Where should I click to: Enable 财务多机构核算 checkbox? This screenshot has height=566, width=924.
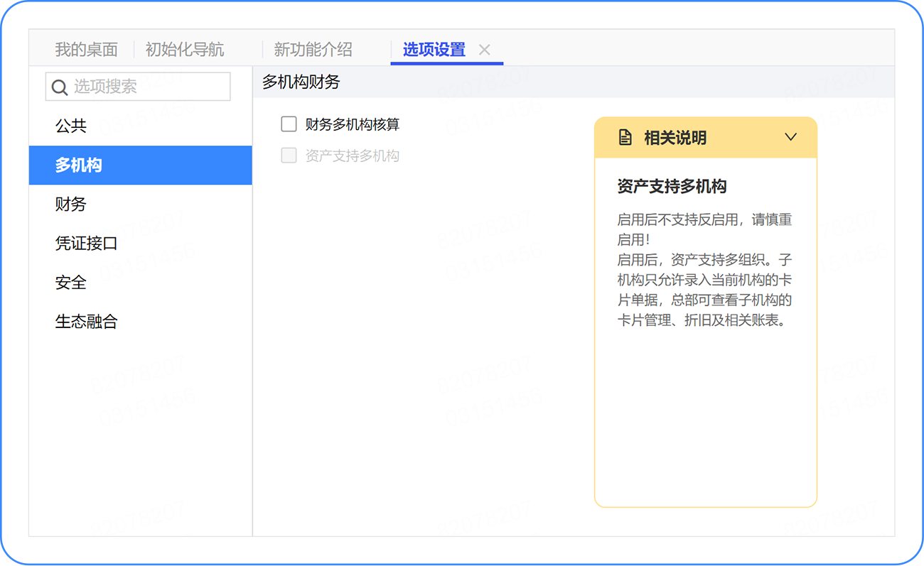coord(289,125)
